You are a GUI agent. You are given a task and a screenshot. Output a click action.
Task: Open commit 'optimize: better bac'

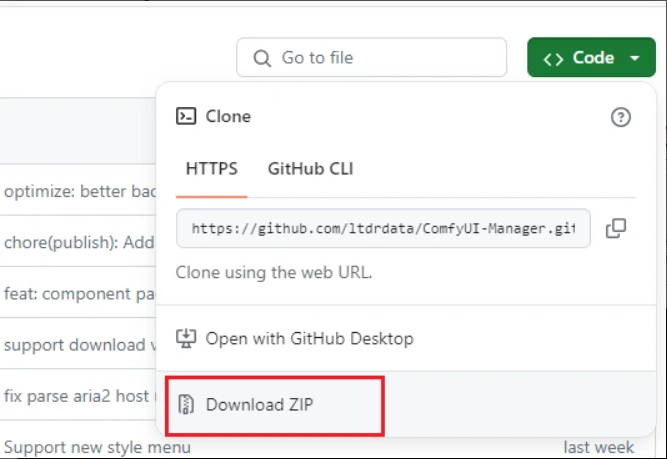(x=80, y=191)
